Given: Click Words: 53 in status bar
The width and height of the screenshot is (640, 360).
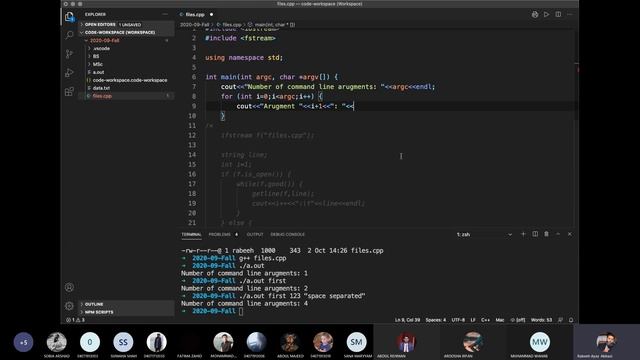Looking at the screenshot, I should (x=541, y=320).
